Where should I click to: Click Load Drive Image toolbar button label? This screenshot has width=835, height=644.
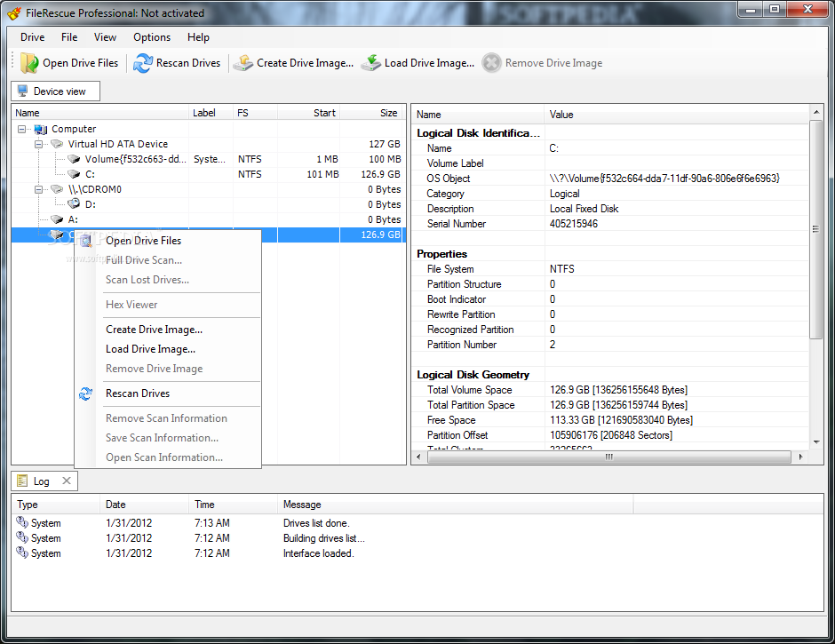click(x=429, y=63)
